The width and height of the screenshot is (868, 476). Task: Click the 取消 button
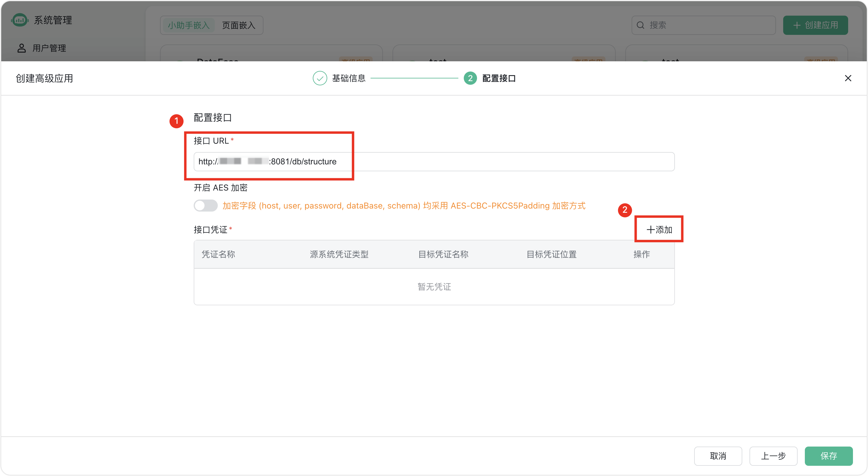(x=718, y=456)
